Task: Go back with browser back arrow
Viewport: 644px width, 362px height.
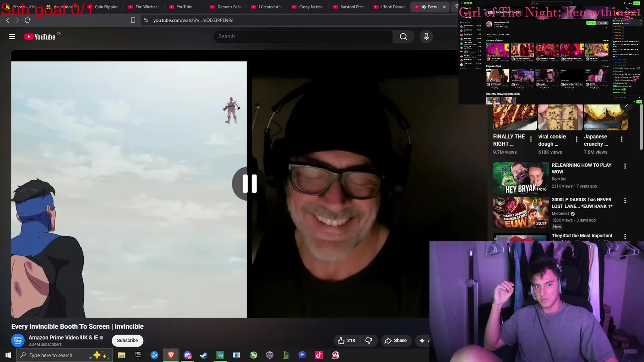Action: [x=7, y=20]
